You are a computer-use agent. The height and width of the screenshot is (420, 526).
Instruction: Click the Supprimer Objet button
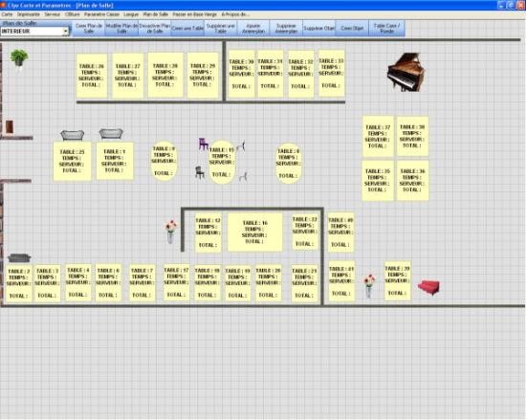[x=319, y=29]
